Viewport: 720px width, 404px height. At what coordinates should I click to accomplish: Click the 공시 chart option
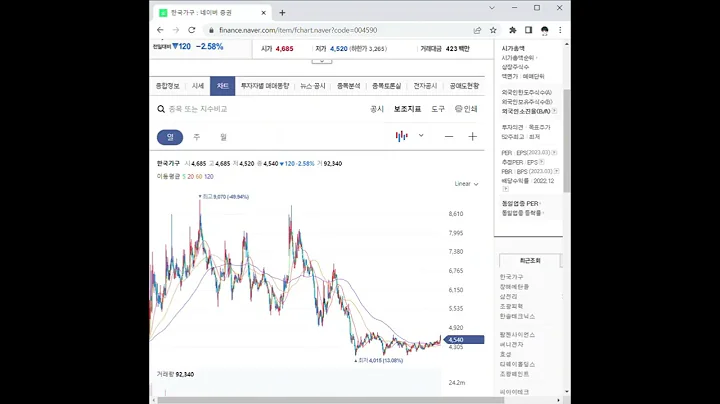(x=377, y=109)
